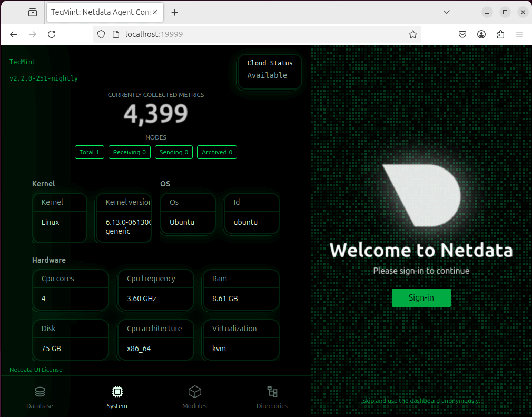Image resolution: width=532 pixels, height=417 pixels.
Task: Click the green Sign-in button
Action: [x=421, y=297]
